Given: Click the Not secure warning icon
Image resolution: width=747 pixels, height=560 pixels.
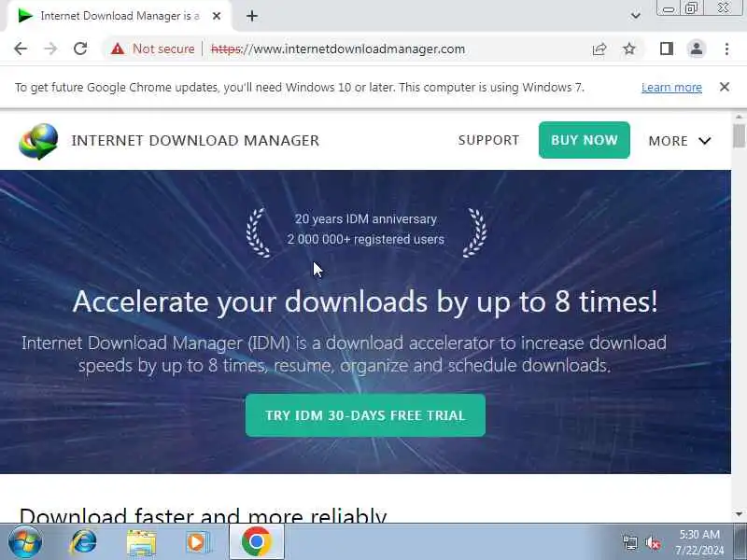Looking at the screenshot, I should (118, 49).
